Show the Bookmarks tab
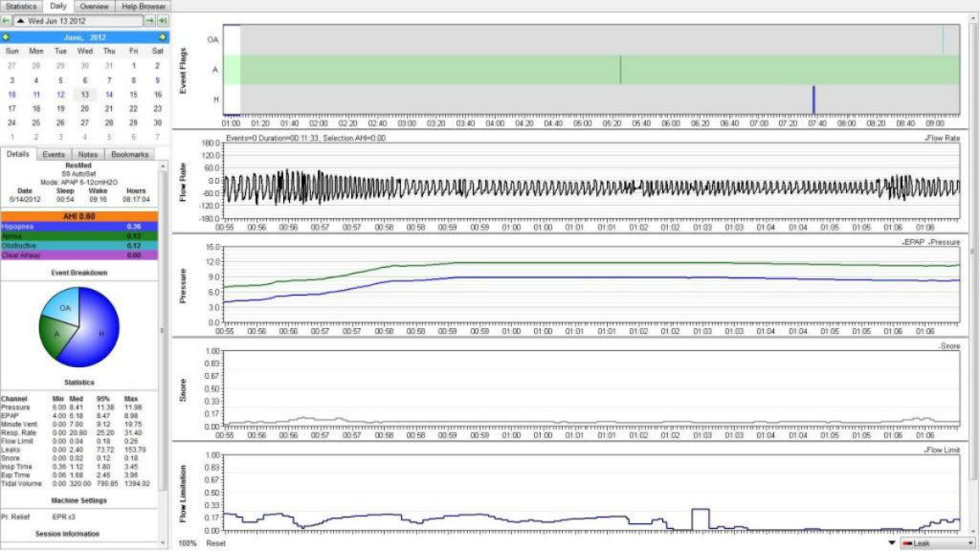 point(129,154)
